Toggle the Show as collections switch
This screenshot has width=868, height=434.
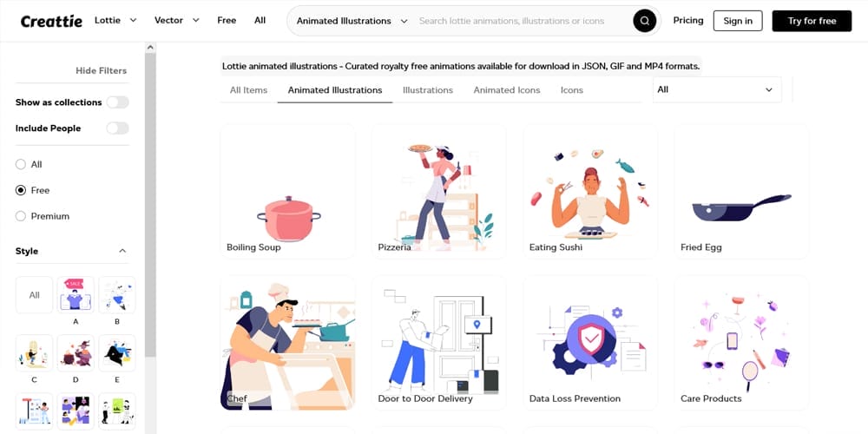117,102
